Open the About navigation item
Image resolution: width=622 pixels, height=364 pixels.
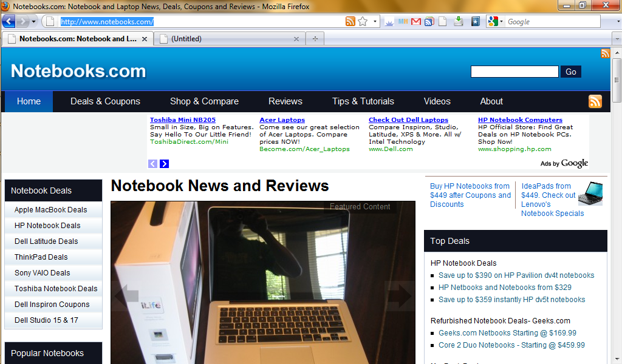491,101
